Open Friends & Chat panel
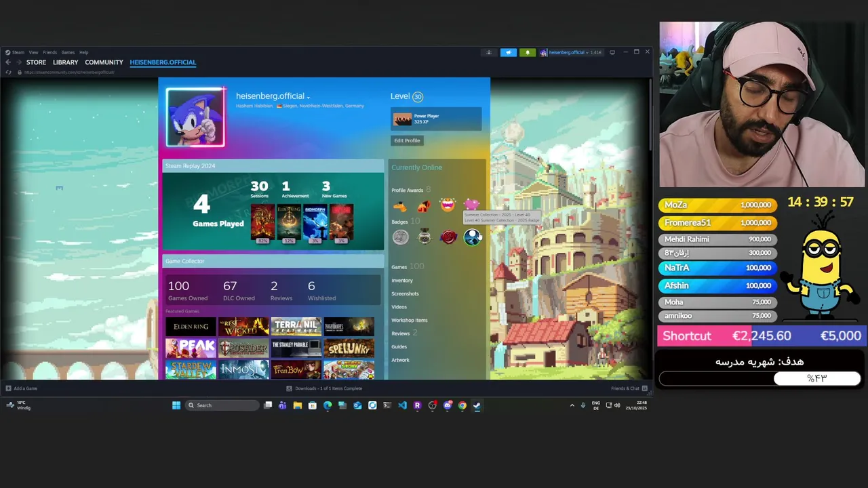This screenshot has height=488, width=868. 629,388
